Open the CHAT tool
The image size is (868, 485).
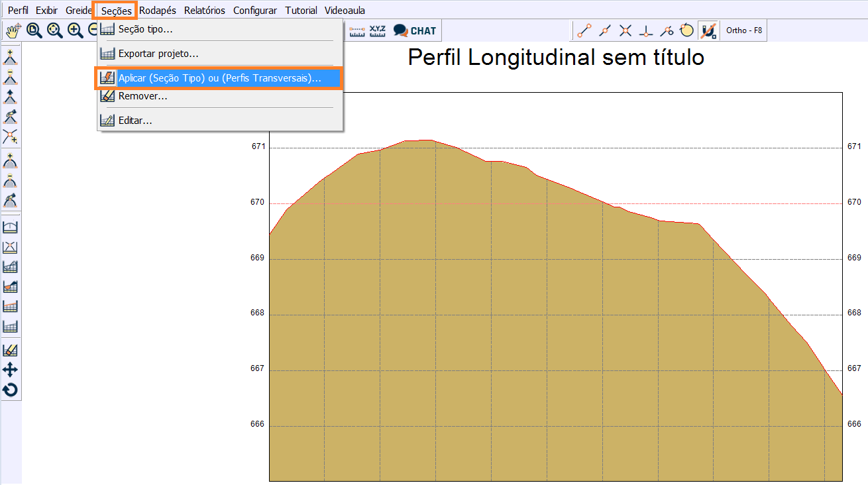tap(414, 30)
